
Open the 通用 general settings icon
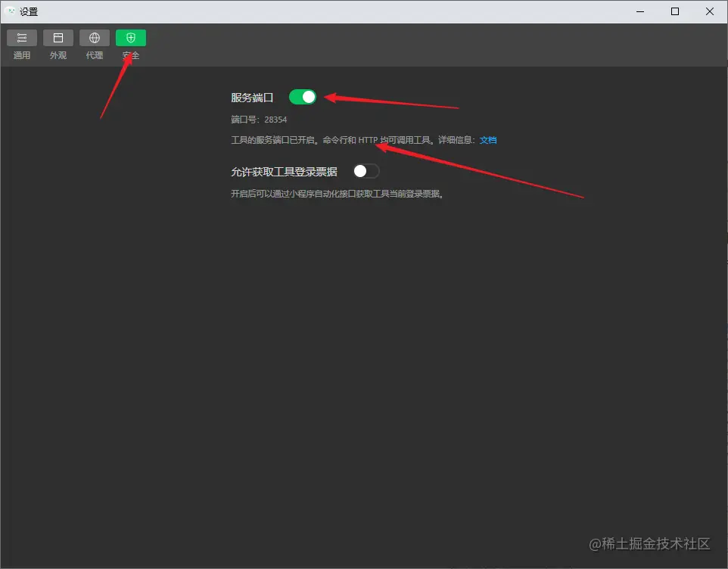(x=22, y=38)
